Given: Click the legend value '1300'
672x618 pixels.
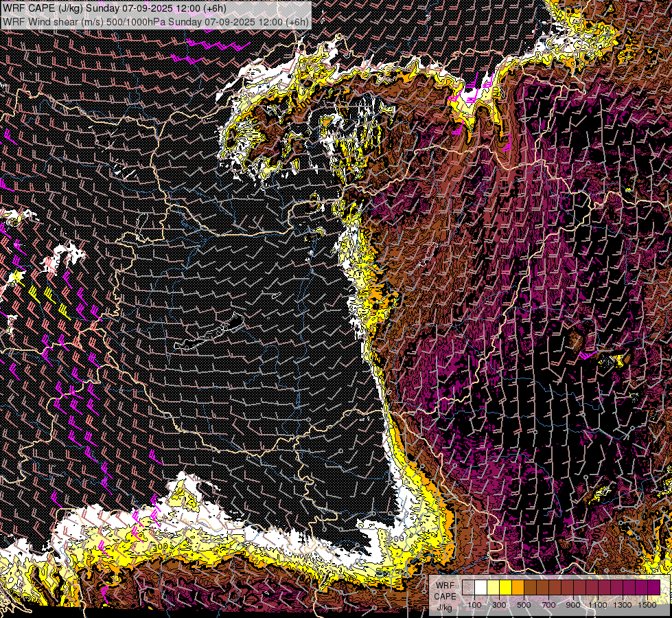Looking at the screenshot, I should tap(623, 605).
